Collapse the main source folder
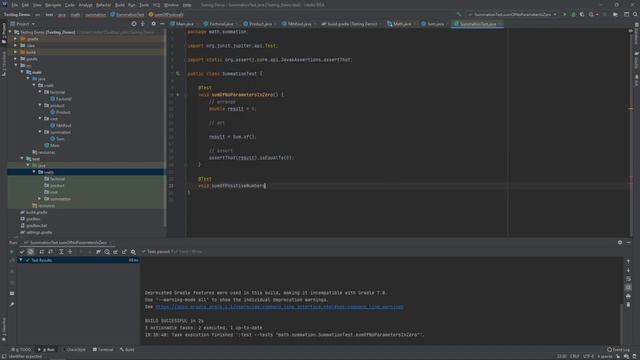640x360 pixels. pos(22,72)
